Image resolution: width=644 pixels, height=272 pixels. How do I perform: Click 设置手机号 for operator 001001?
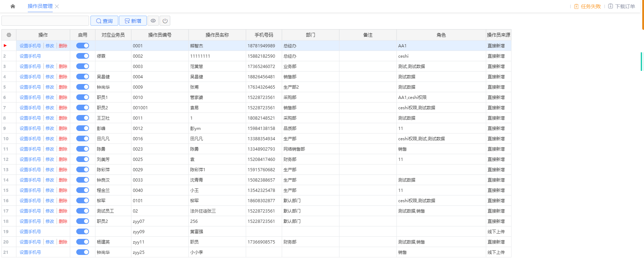pos(30,108)
